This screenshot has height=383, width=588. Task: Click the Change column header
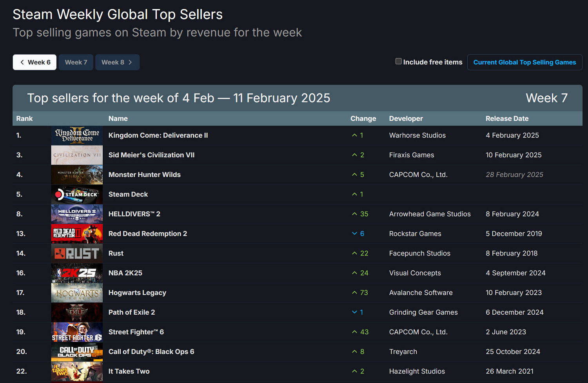(x=363, y=119)
